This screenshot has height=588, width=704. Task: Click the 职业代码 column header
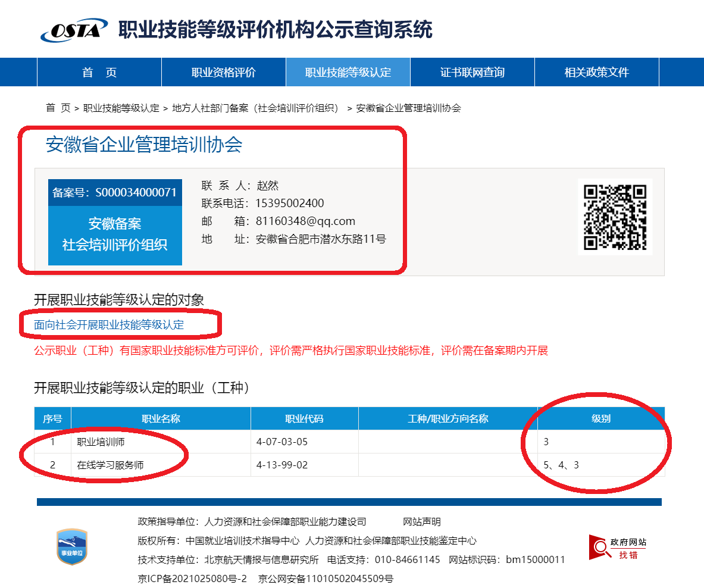pos(305,419)
